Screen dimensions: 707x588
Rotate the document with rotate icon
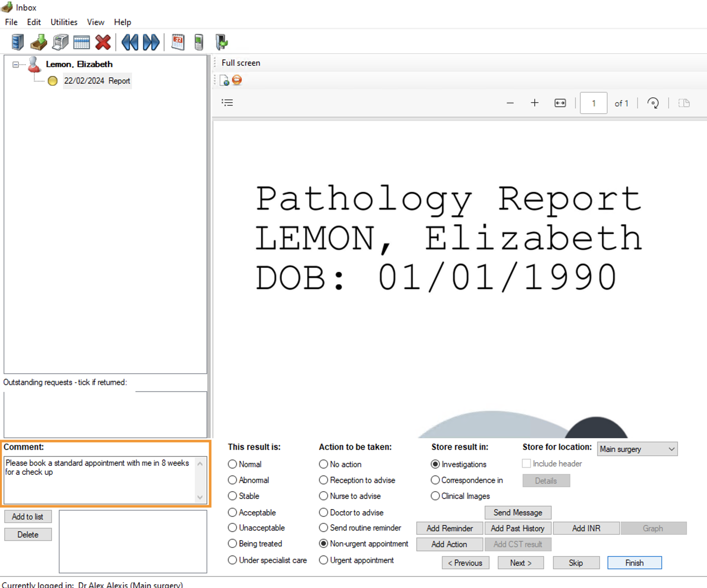coord(653,103)
